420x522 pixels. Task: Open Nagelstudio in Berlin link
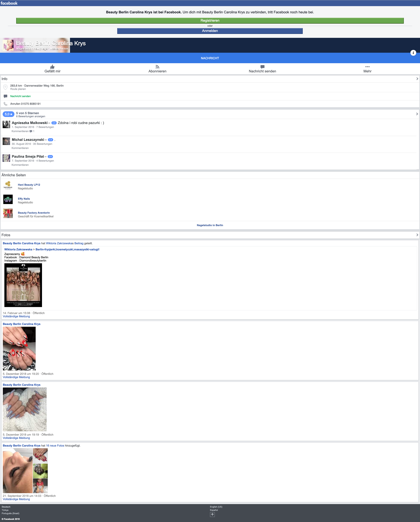pos(210,225)
